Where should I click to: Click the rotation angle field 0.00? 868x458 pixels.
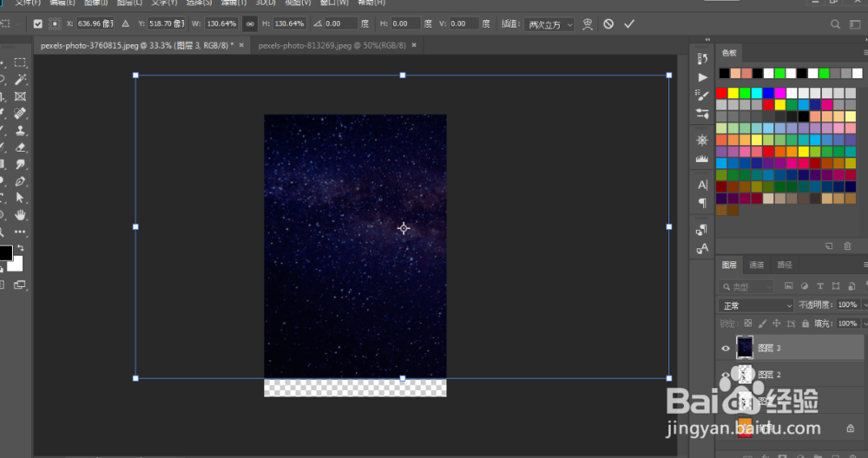(x=340, y=23)
